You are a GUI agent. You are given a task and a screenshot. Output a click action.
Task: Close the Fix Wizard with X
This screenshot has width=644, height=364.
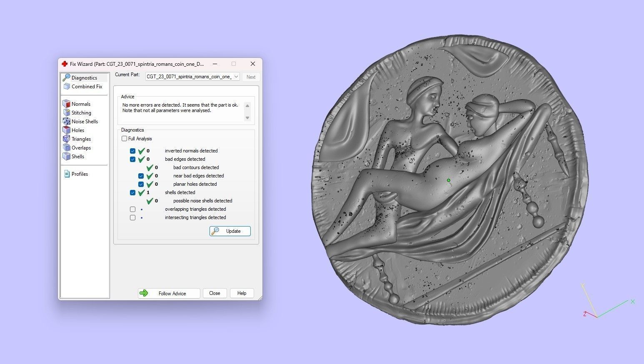coord(252,64)
